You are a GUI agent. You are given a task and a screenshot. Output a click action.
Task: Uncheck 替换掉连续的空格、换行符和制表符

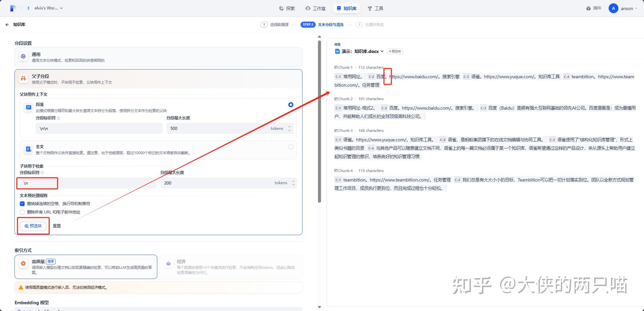pos(22,203)
